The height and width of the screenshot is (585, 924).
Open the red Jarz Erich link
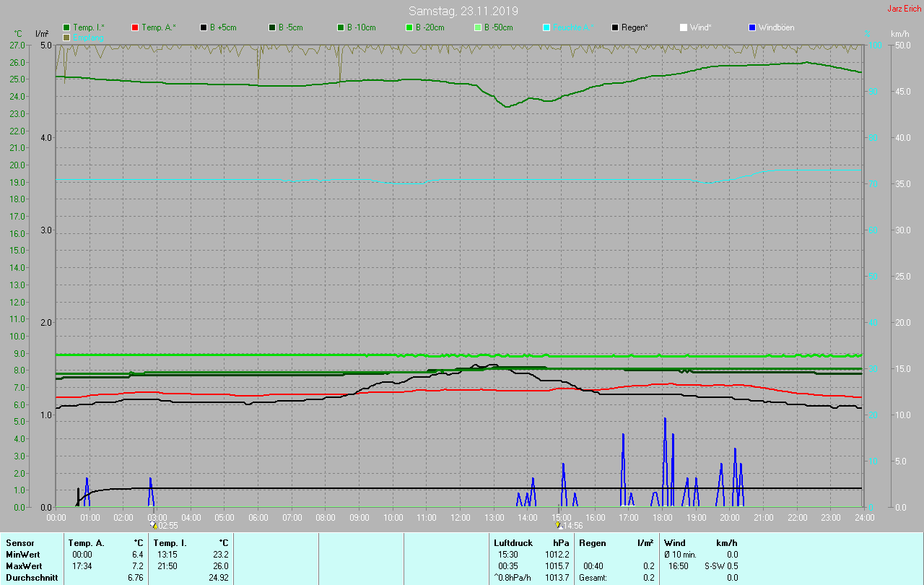click(x=904, y=9)
